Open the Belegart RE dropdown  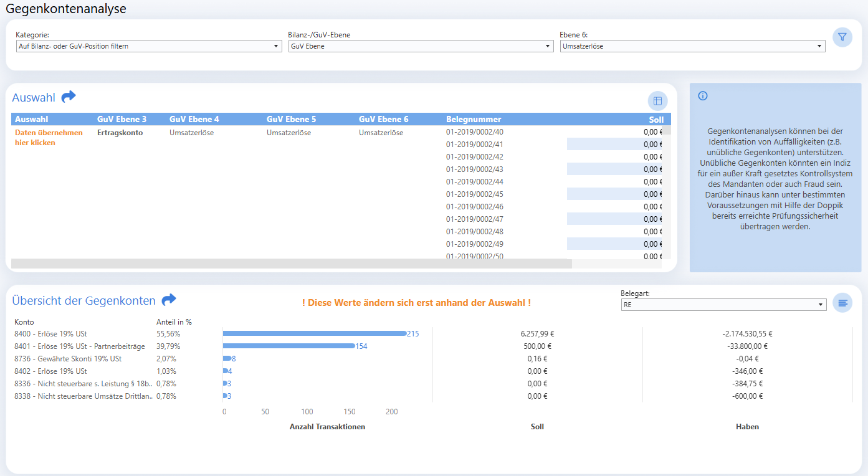click(723, 305)
